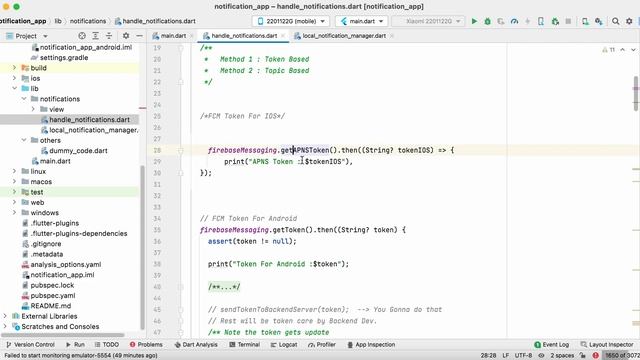Click memory indicator in status bar
Screen dimensions: 640x360
(622, 355)
